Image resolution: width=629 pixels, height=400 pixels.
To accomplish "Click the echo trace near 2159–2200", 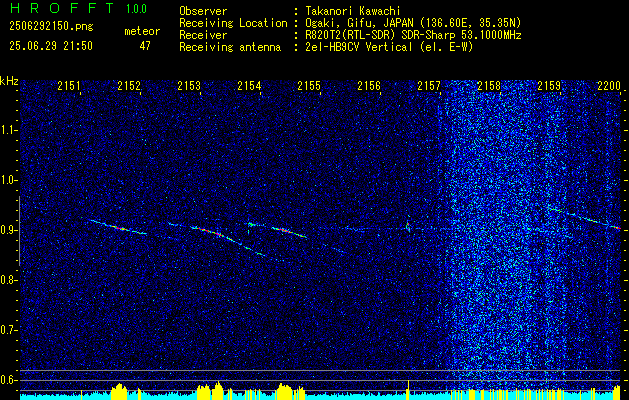I will tap(584, 219).
